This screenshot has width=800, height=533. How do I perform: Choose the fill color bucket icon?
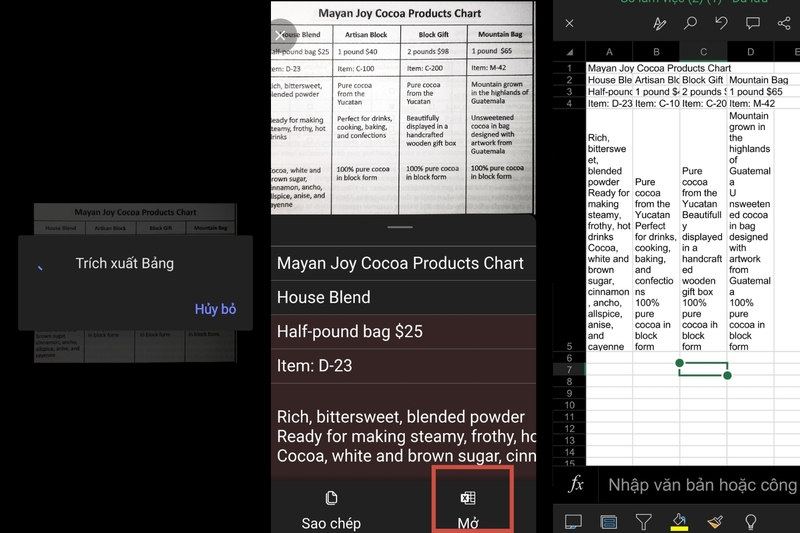pos(679,522)
